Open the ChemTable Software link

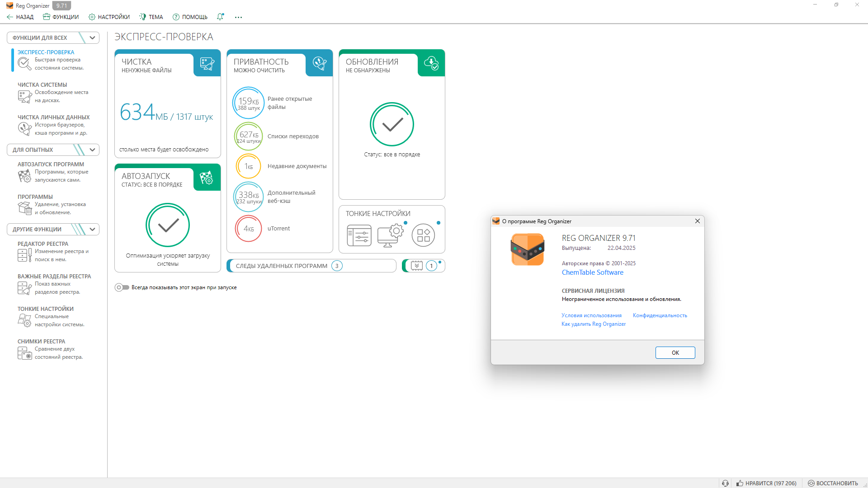pos(592,272)
